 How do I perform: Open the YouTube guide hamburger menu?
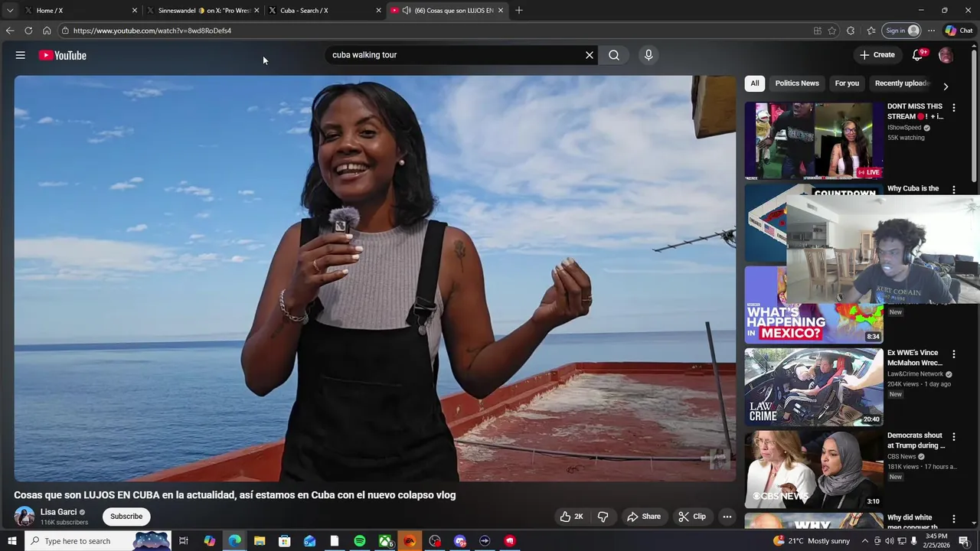(x=21, y=55)
